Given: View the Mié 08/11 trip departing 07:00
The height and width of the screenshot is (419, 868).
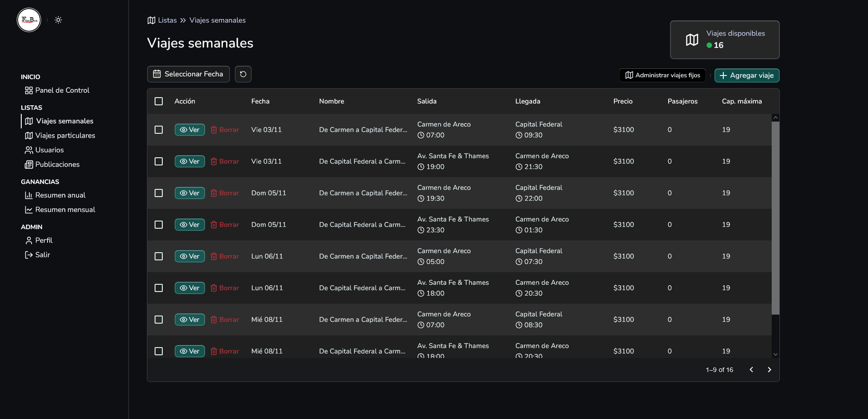Looking at the screenshot, I should click(190, 320).
